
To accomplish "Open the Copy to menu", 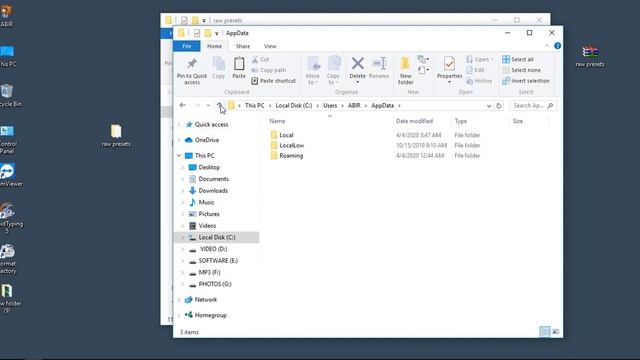I will (x=333, y=71).
